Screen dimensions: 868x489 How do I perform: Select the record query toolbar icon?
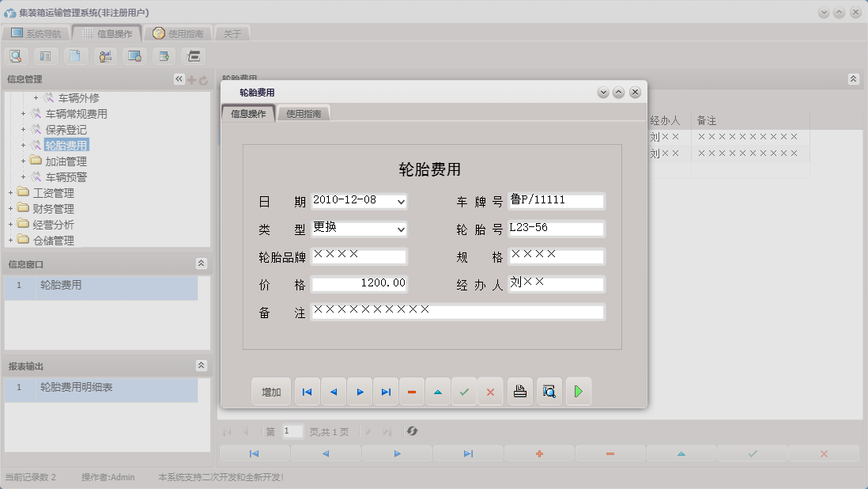(x=16, y=55)
